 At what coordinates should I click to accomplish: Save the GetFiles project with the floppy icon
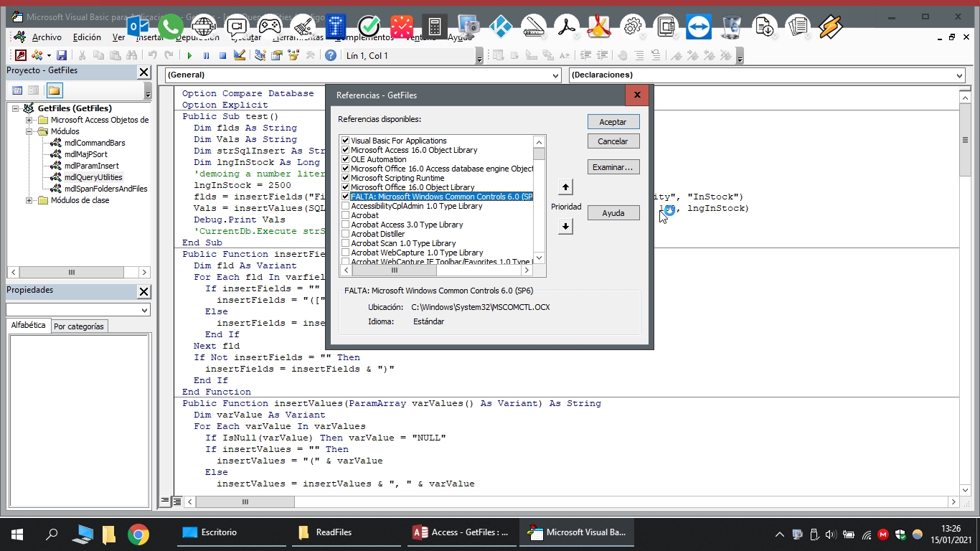[62, 55]
